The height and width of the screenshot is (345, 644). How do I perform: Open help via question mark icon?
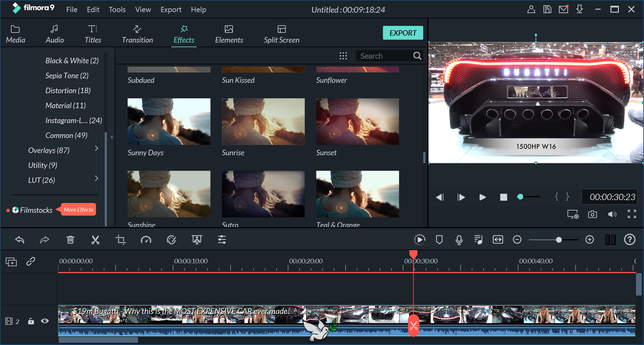(x=630, y=239)
